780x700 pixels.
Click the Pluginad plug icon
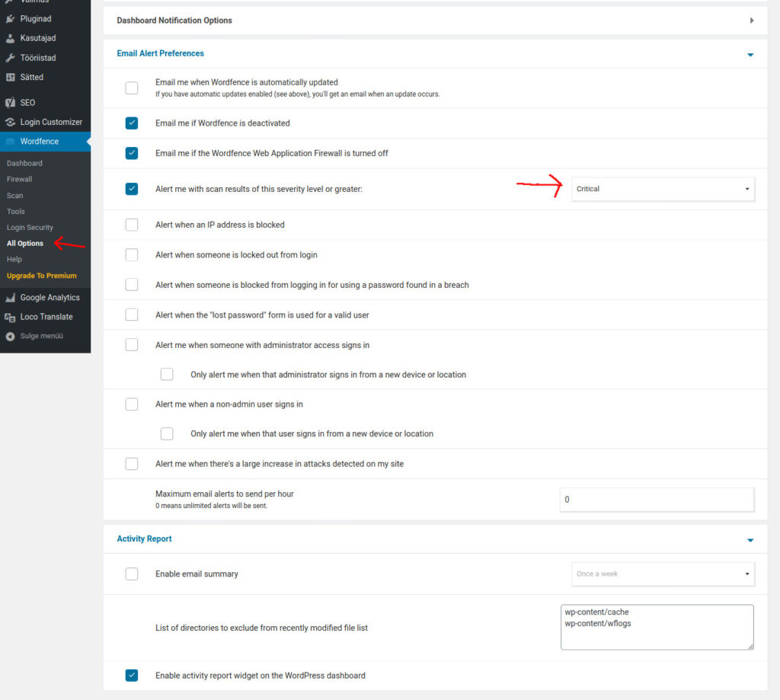pyautogui.click(x=10, y=19)
